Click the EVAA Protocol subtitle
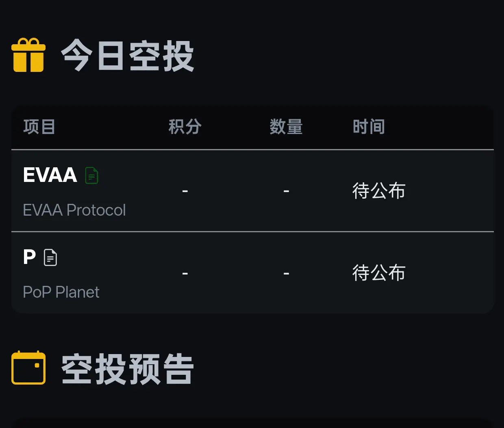This screenshot has width=504, height=428. (74, 210)
